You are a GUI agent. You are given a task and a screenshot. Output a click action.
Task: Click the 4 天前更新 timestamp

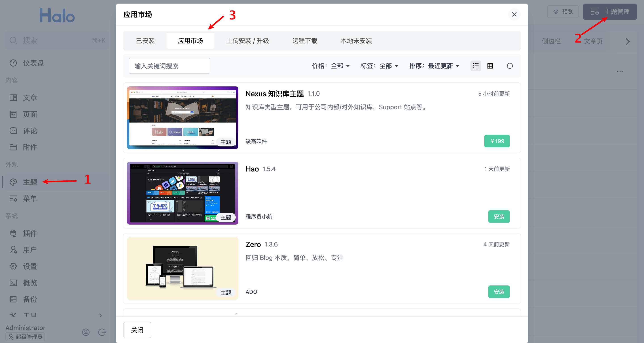(x=496, y=244)
